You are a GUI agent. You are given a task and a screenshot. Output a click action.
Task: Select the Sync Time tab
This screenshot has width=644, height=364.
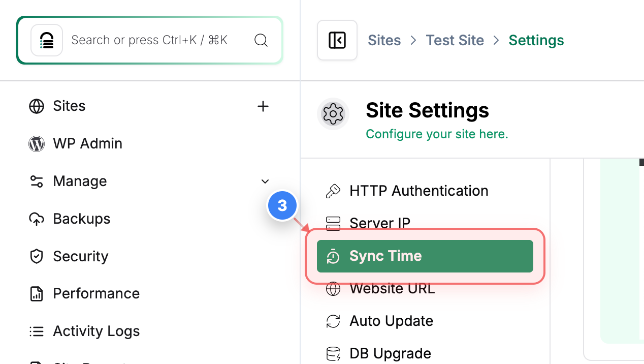point(425,256)
